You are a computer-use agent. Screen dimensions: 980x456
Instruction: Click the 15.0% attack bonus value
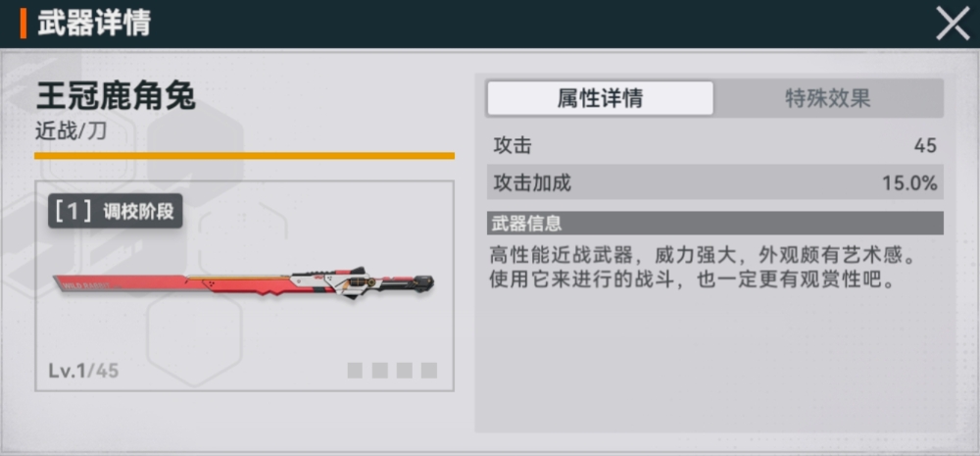click(909, 183)
